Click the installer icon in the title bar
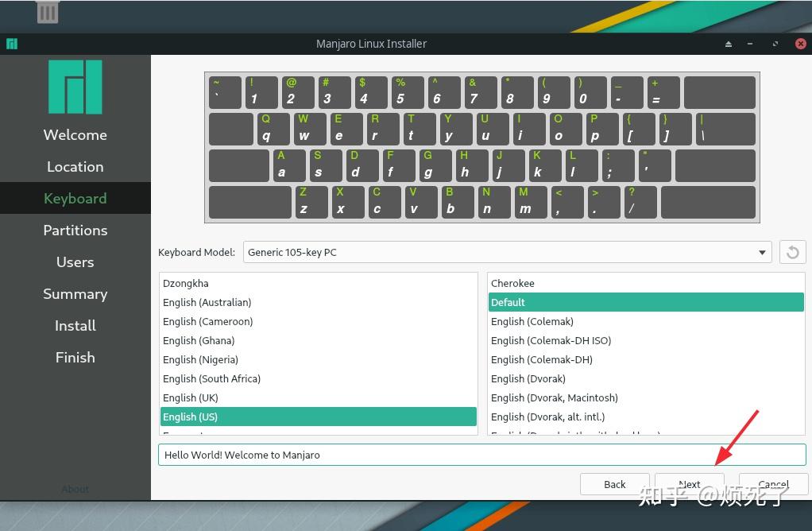 [12, 44]
